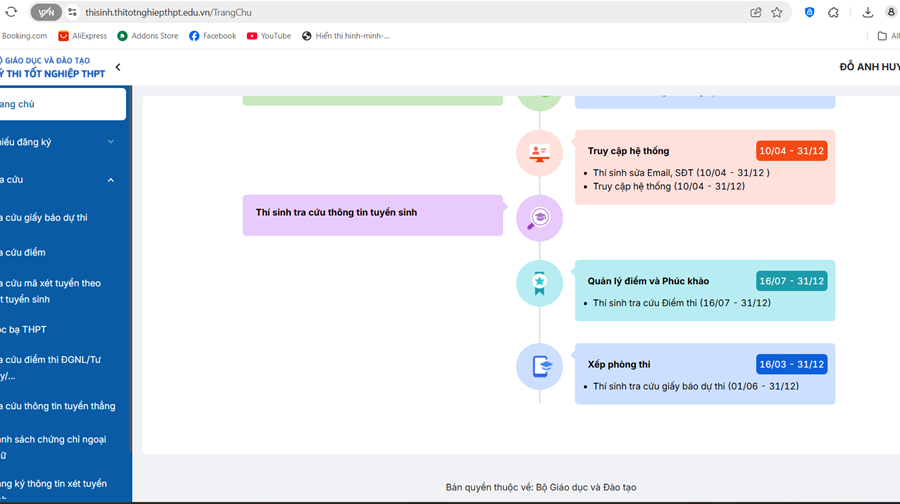Image resolution: width=900 pixels, height=504 pixels.
Task: Expand the Phiếu đăng ký sidebar section
Action: tap(111, 142)
